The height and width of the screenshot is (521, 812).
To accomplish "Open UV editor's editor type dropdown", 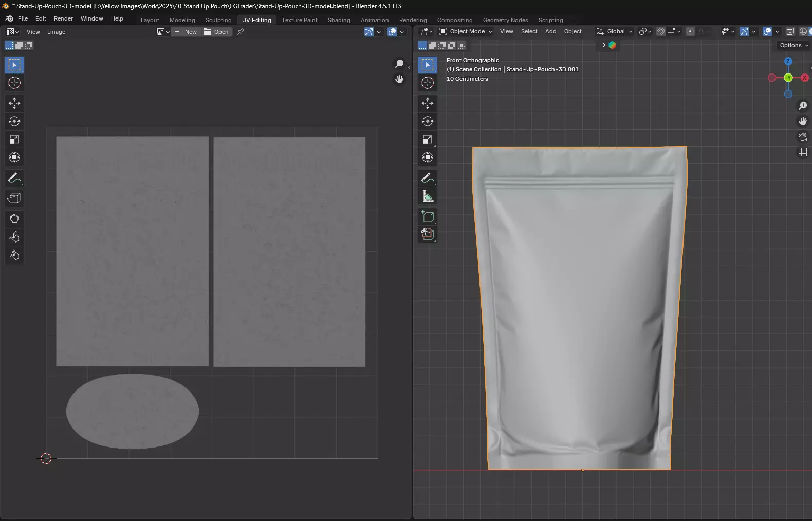I will click(x=12, y=32).
